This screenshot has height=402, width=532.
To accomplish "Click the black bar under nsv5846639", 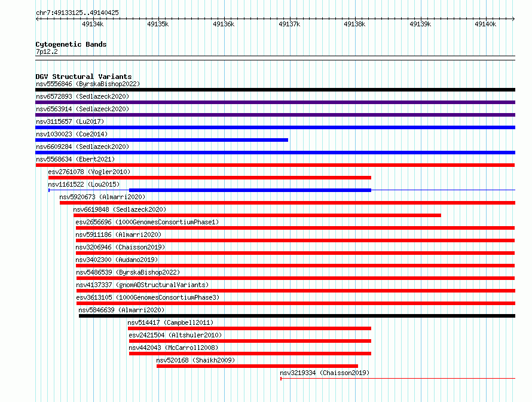I will click(297, 316).
